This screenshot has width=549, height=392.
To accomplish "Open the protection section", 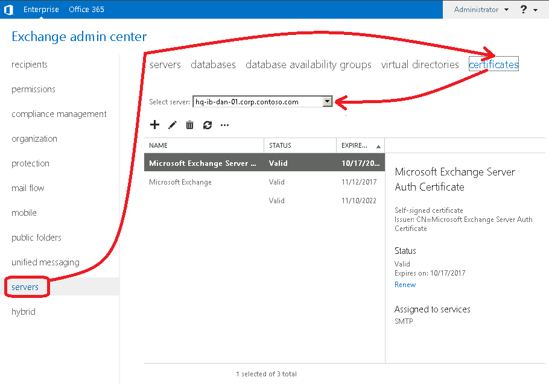I will point(30,163).
